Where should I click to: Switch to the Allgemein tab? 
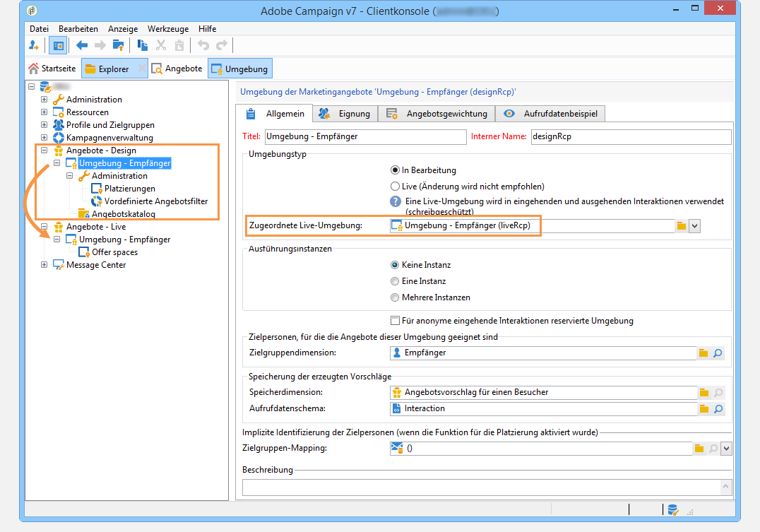click(275, 114)
